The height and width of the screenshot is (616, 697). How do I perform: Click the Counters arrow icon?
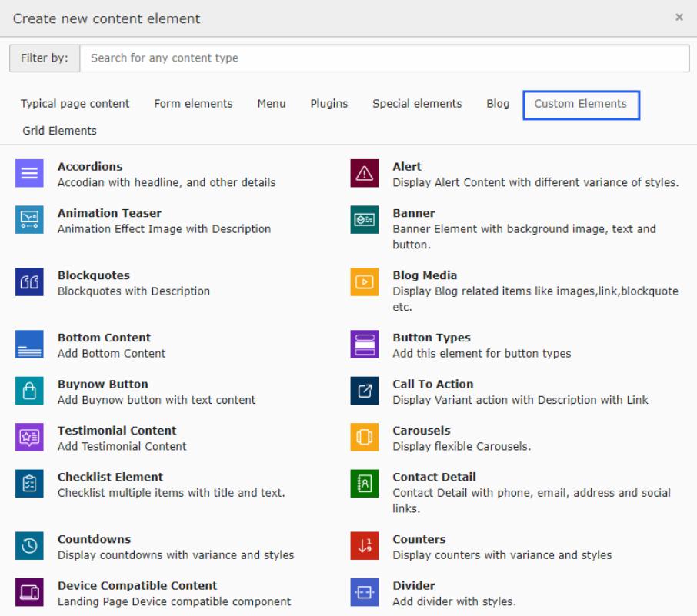(x=365, y=546)
